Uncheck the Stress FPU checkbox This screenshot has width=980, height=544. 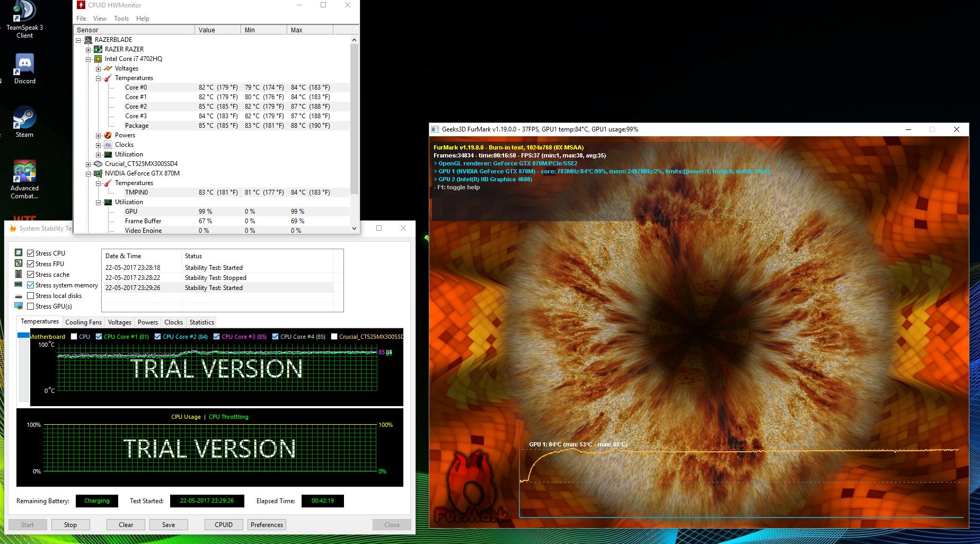[31, 264]
